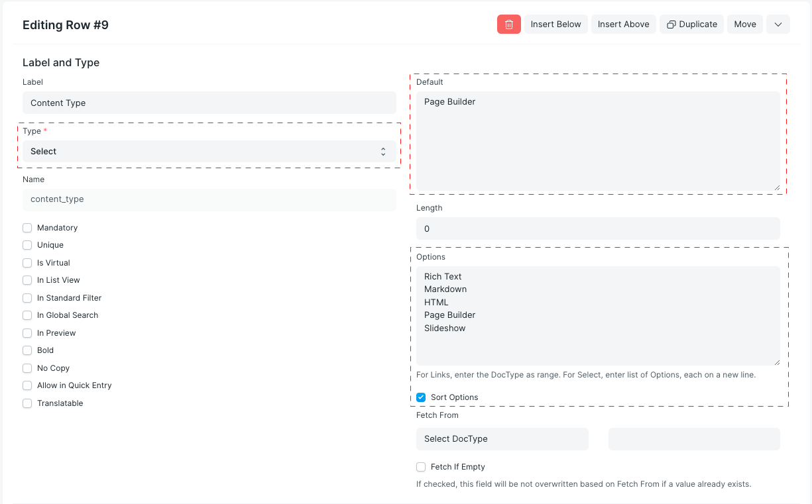Click the resize handle of Default textarea

tap(778, 187)
